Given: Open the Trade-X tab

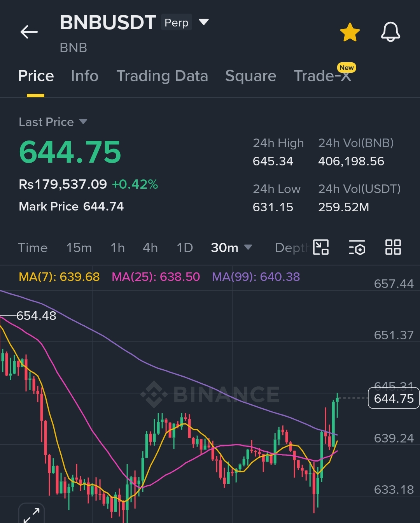Looking at the screenshot, I should (x=322, y=76).
